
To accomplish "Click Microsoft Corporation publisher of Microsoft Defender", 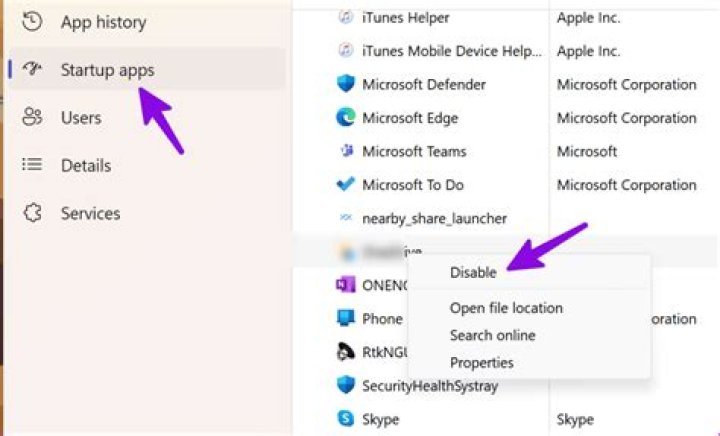I will (x=627, y=84).
